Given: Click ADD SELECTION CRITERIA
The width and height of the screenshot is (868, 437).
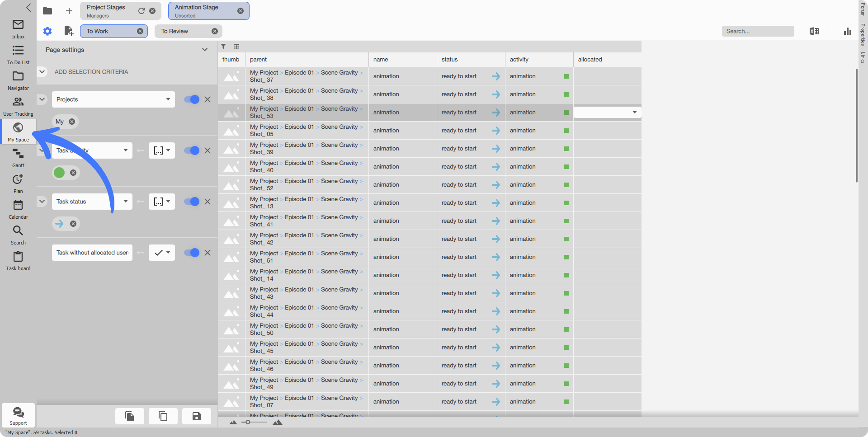Looking at the screenshot, I should click(91, 72).
